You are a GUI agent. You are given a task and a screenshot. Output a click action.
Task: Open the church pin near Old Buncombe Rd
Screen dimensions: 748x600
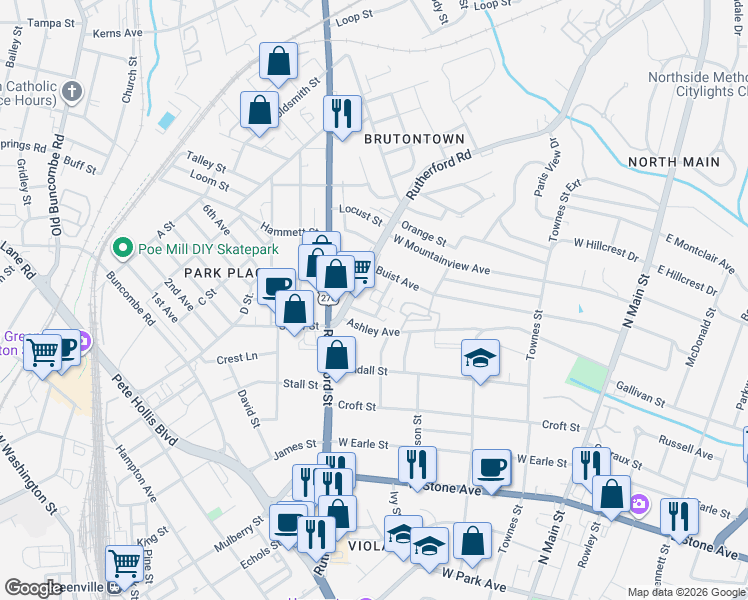(72, 92)
